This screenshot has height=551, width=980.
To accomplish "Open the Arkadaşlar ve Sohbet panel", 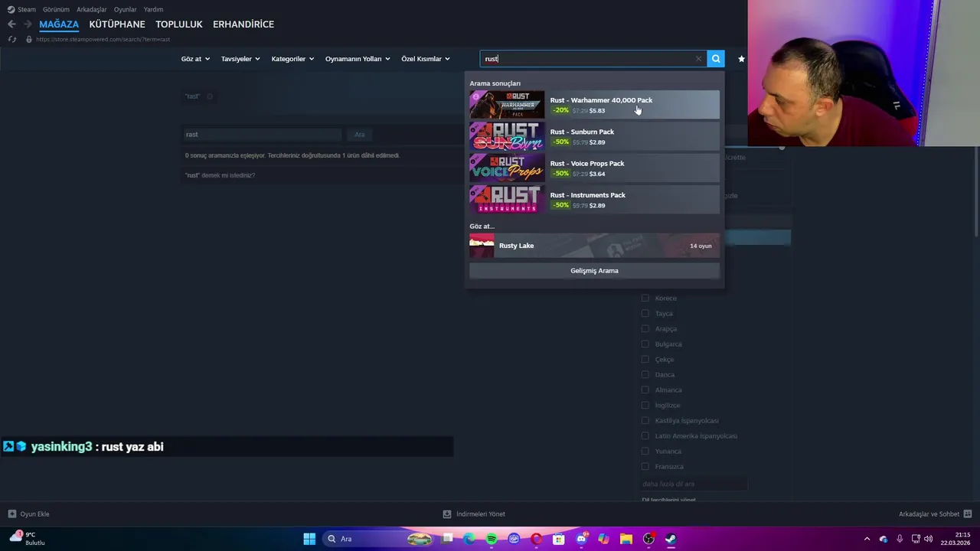I will (935, 514).
